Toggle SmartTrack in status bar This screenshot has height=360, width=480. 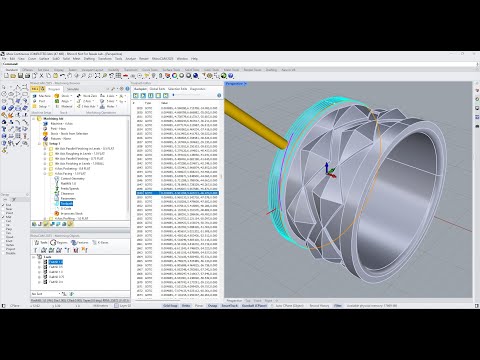[x=230, y=305]
